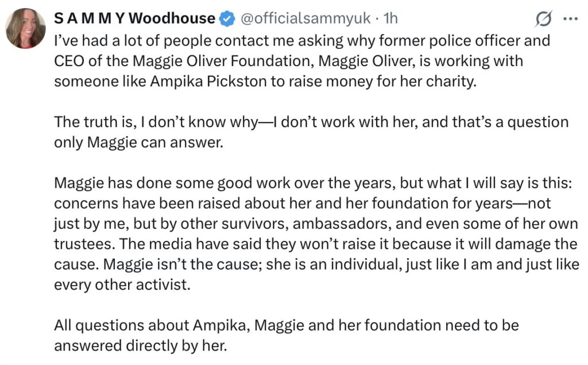Open the S A M M Y Woodhouse display name

(134, 19)
